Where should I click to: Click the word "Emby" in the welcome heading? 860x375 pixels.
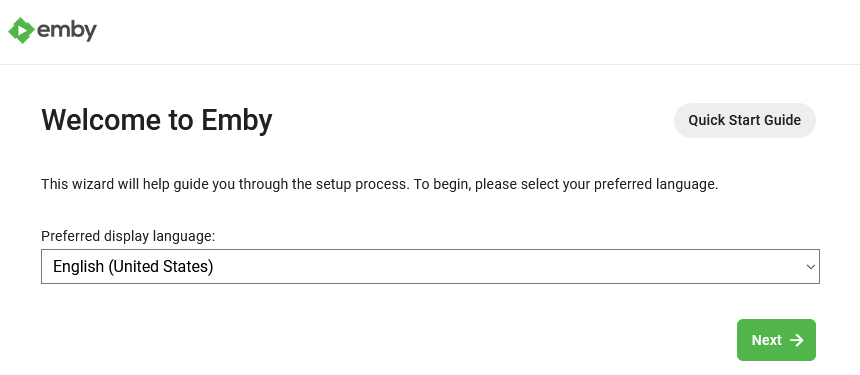[x=237, y=120]
